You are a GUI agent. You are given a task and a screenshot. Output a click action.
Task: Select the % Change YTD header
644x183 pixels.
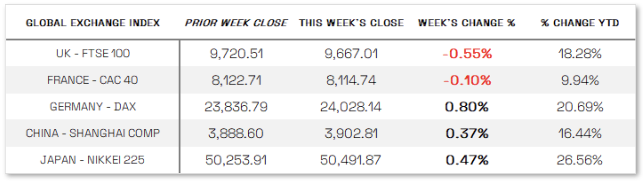580,23
